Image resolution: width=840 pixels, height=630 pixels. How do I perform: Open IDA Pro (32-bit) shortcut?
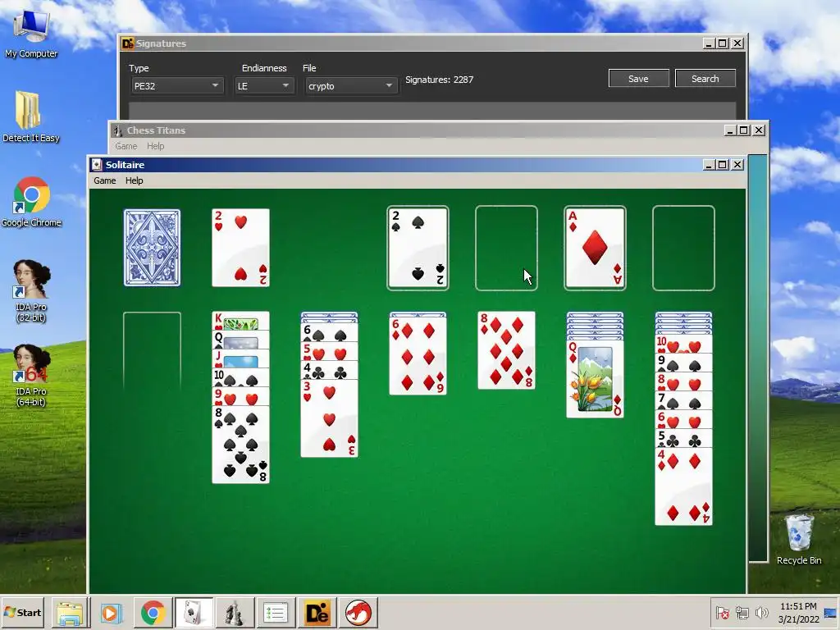[x=31, y=290]
